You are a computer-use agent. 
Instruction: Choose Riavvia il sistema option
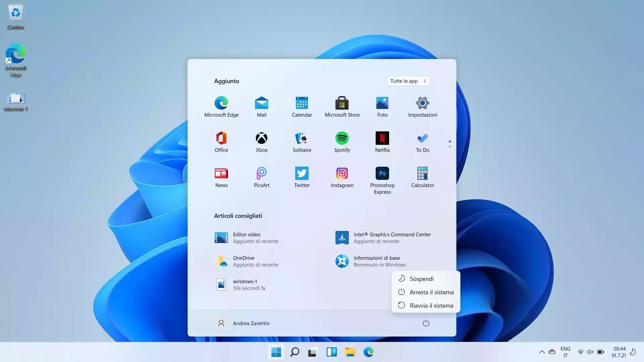(431, 305)
